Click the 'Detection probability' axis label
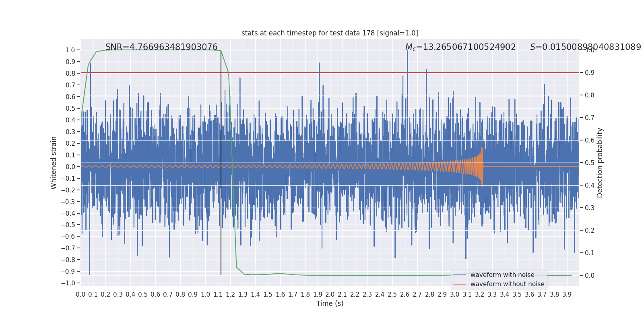Viewport: 644px width, 322px height. (600, 163)
